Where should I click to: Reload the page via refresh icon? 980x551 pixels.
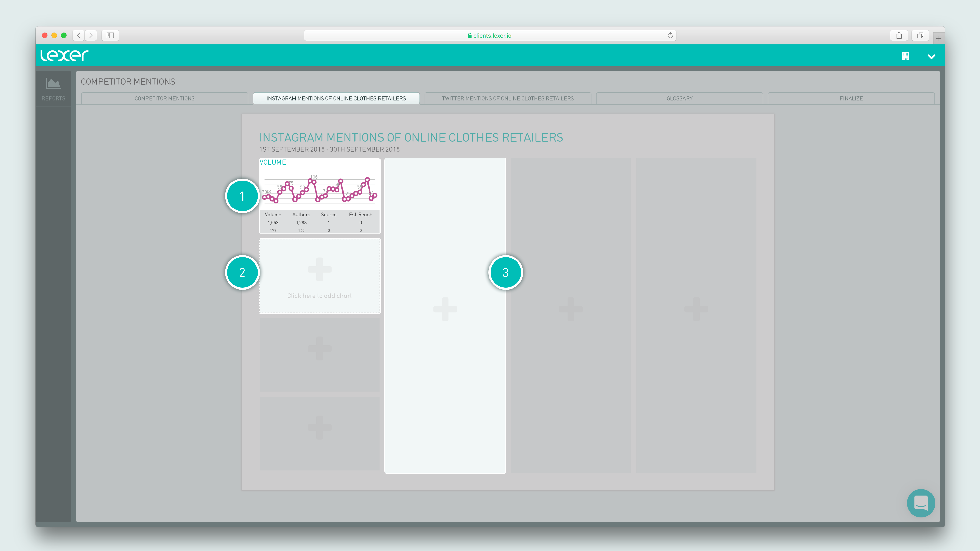(x=670, y=35)
